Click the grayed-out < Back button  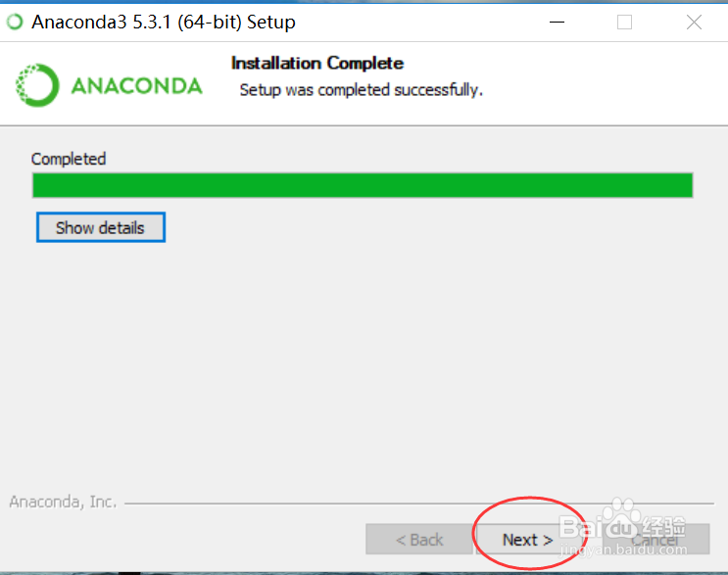tap(418, 540)
